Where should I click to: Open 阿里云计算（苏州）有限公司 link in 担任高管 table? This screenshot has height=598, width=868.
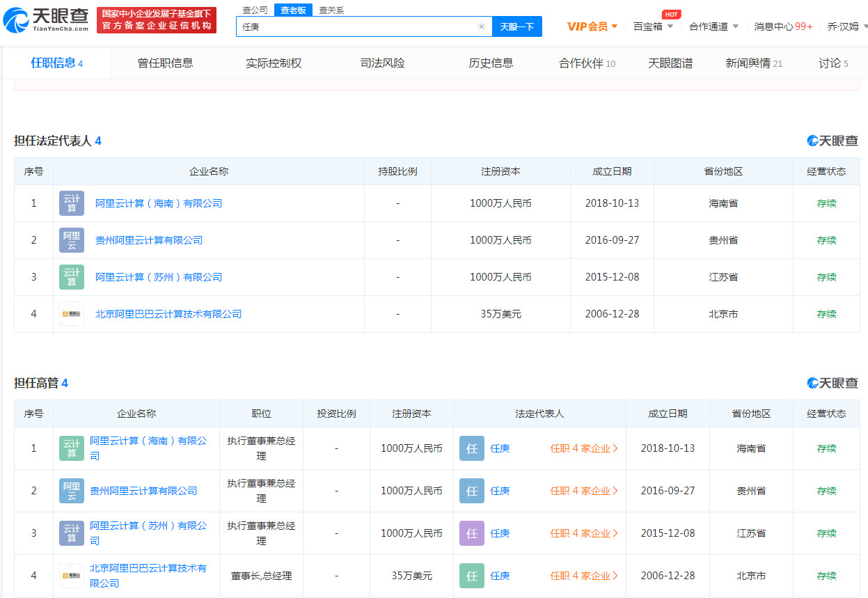pos(148,533)
